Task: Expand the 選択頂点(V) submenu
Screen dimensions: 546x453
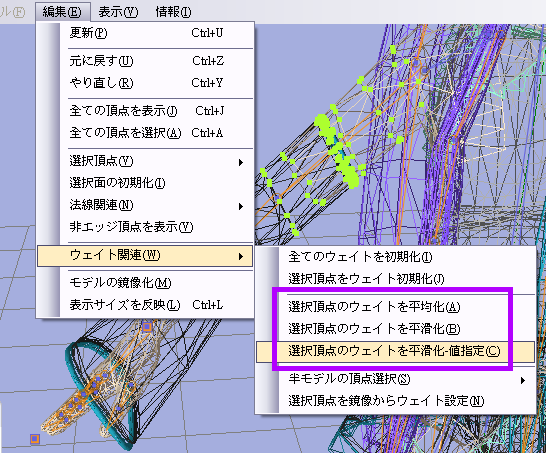Action: point(145,161)
